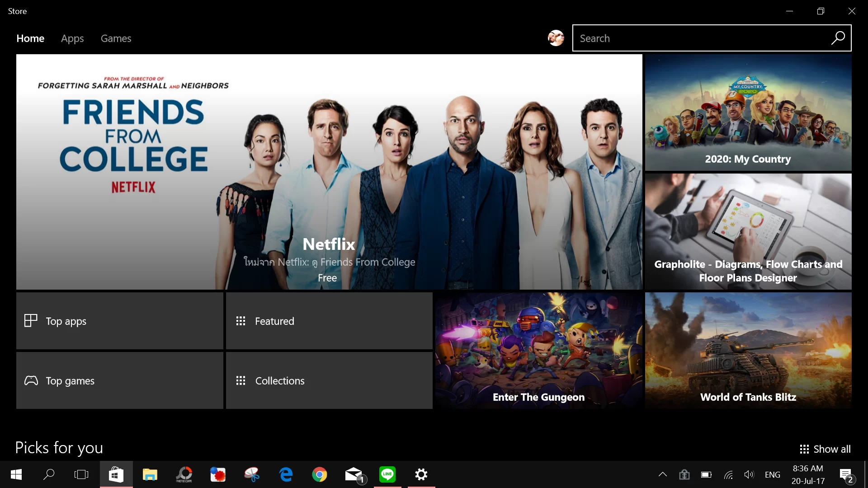This screenshot has width=868, height=488.
Task: Launch Microsoft Edge from the taskbar
Action: pyautogui.click(x=286, y=474)
